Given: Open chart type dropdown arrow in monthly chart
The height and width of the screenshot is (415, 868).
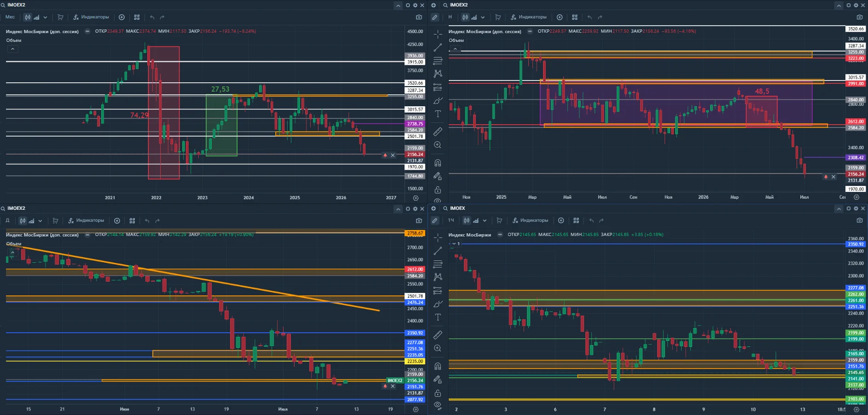Looking at the screenshot, I should click(45, 17).
